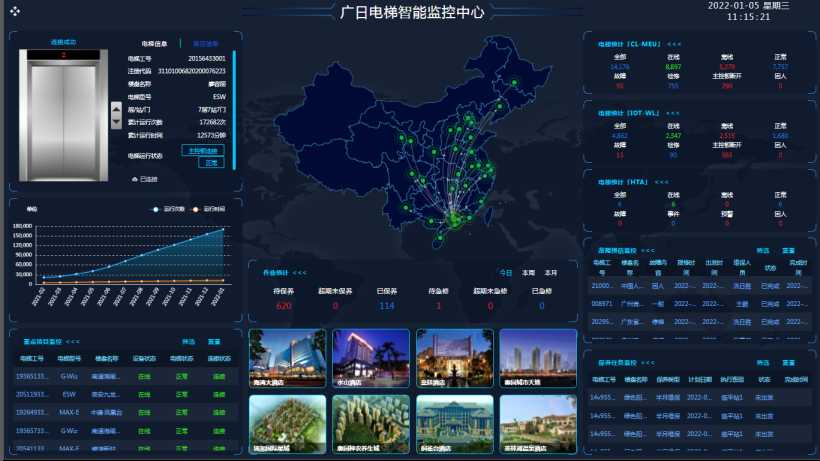Open the 项目信息 tab
This screenshot has width=820, height=461.
pyautogui.click(x=205, y=44)
